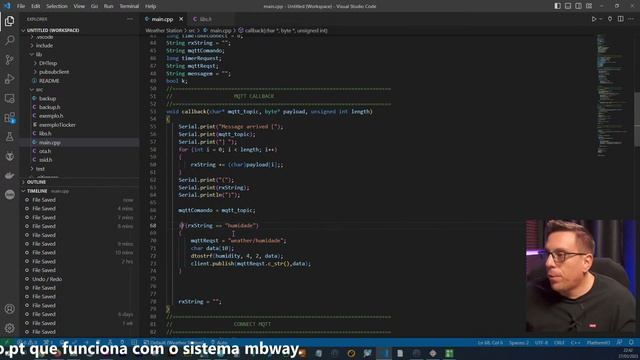Open the Testing flask view

(x=9, y=137)
